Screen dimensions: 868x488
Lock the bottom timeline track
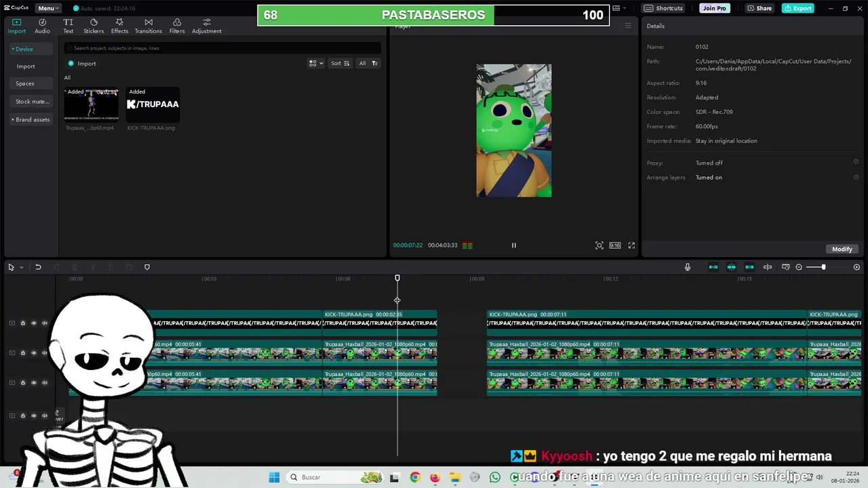point(22,415)
